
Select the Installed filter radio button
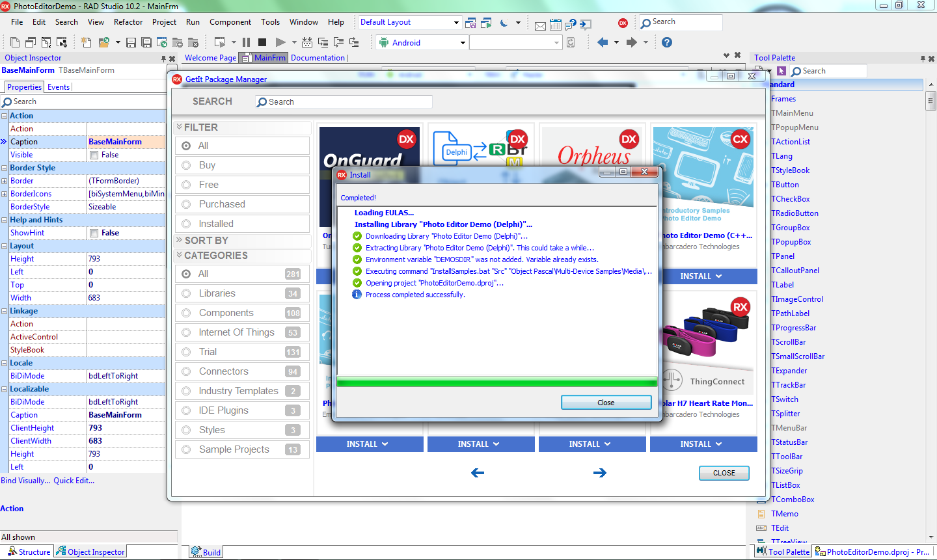(x=187, y=224)
